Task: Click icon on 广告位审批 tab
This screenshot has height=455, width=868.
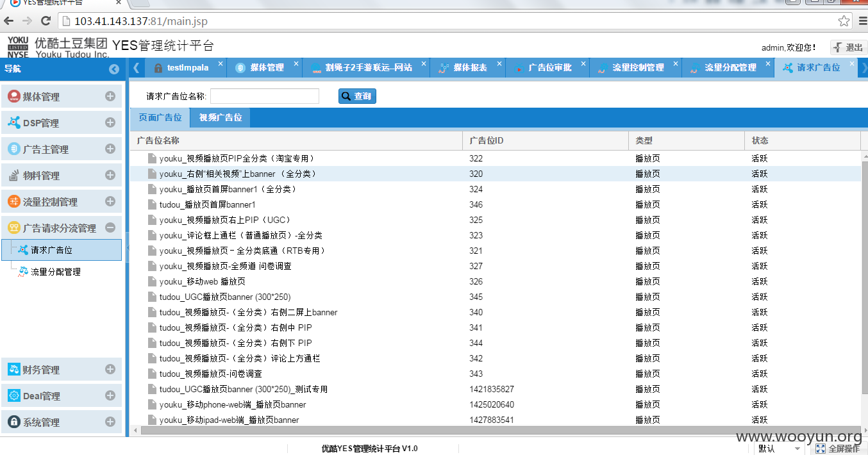Action: (519, 68)
